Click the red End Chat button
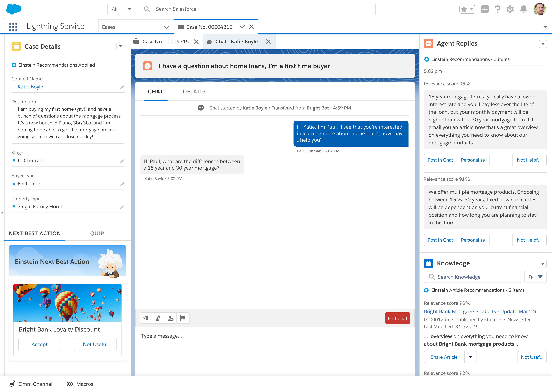The height and width of the screenshot is (392, 552). (397, 318)
